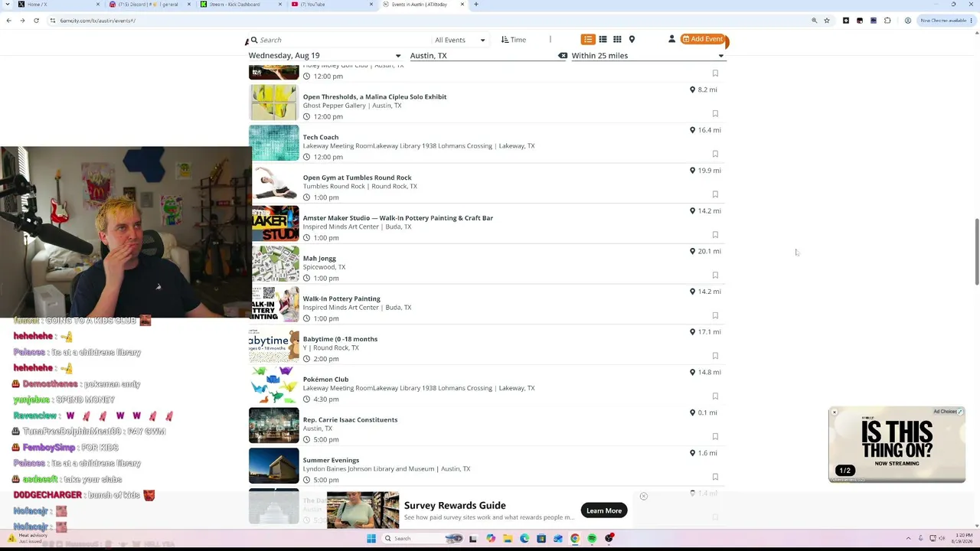Open the Wednesday, Aug 19 date dropdown

coord(325,56)
